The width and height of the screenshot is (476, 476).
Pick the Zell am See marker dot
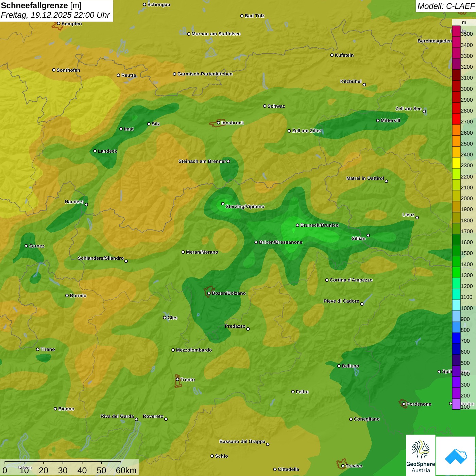pos(424,112)
